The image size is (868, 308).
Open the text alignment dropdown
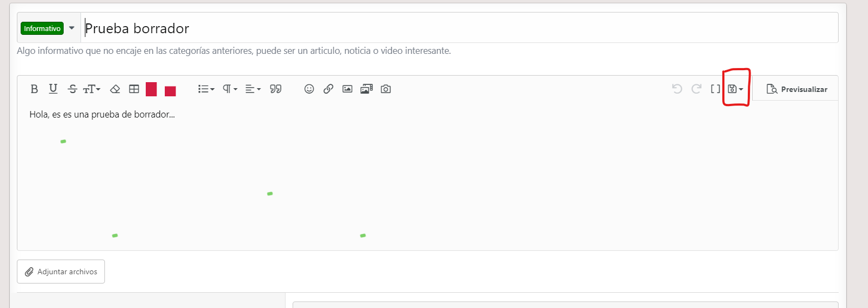click(x=253, y=89)
